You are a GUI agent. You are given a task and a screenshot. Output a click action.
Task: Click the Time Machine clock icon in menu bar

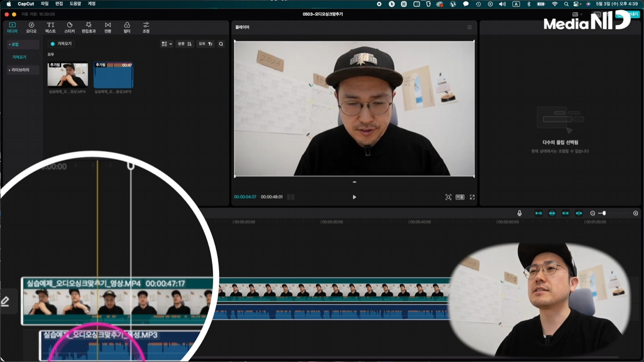478,4
